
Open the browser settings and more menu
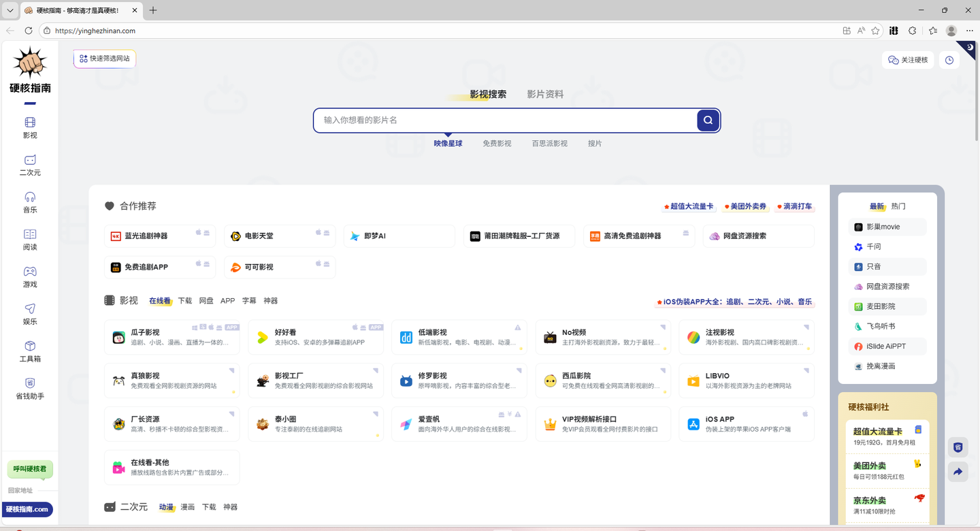pos(969,31)
